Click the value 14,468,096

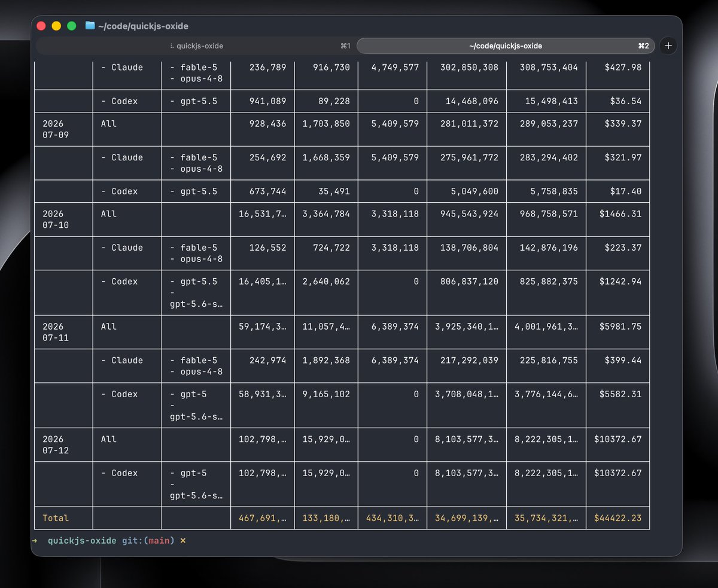tap(471, 101)
